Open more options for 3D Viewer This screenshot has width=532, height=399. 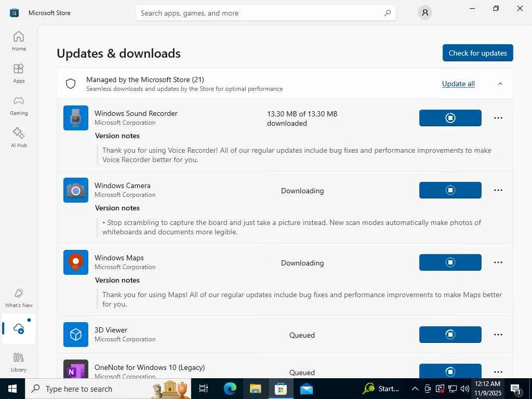pyautogui.click(x=498, y=335)
